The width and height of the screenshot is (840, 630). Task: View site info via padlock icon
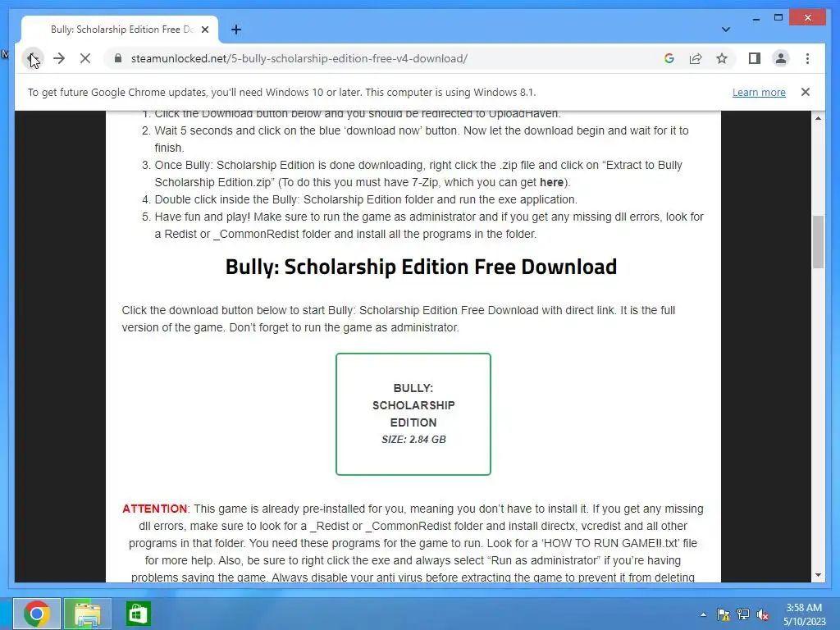[118, 58]
